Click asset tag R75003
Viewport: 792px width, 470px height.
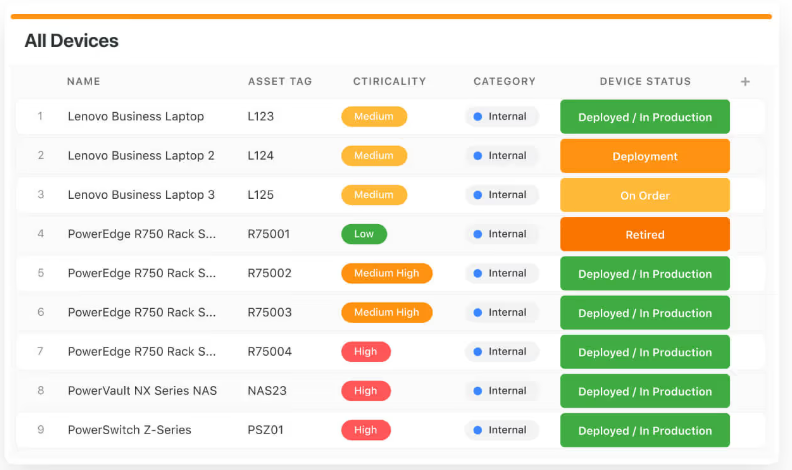tap(269, 312)
